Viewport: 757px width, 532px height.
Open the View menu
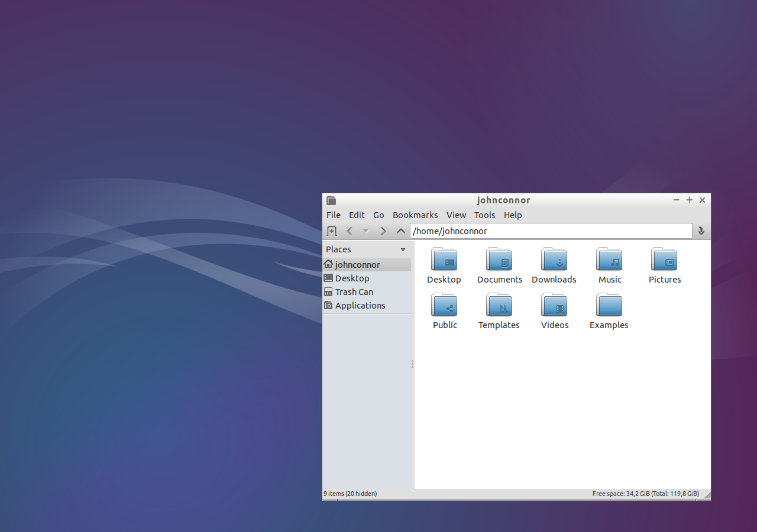(x=456, y=215)
